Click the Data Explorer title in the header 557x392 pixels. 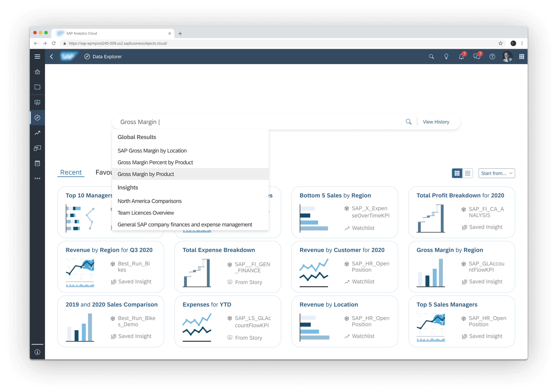tap(107, 56)
